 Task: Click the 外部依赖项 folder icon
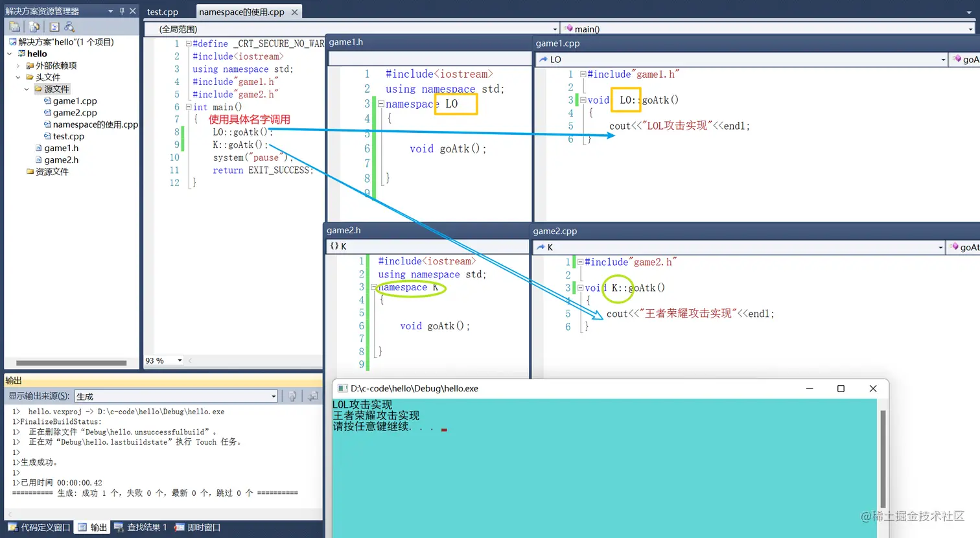coord(30,65)
